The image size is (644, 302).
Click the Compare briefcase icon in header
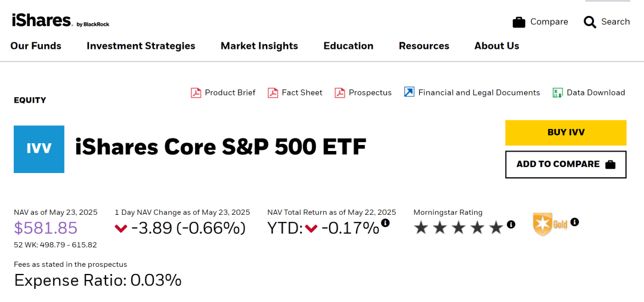519,22
